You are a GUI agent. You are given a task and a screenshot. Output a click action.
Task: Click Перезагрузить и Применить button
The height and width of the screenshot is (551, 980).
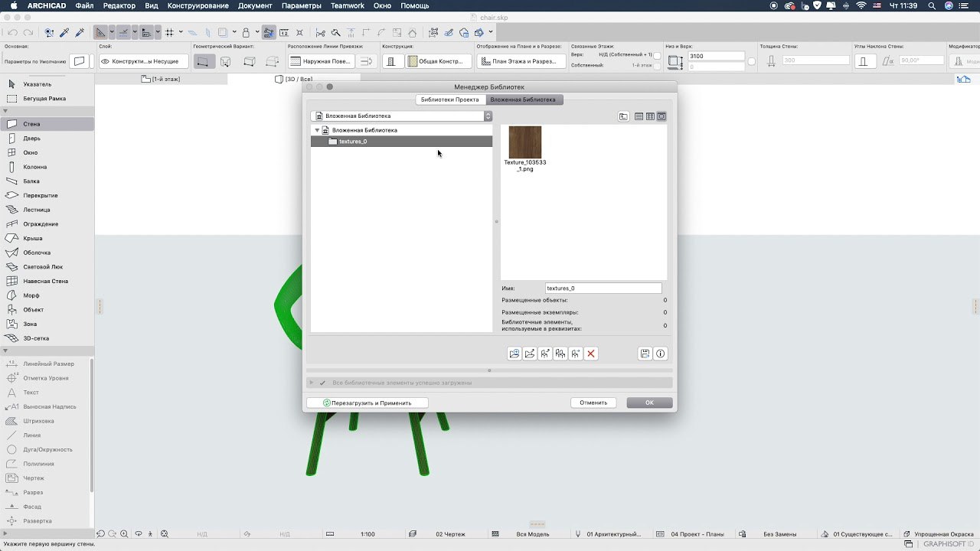coord(367,403)
